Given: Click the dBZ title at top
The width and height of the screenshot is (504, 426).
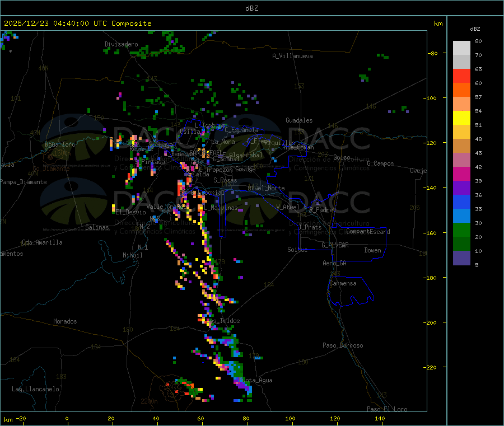Looking at the screenshot, I should [251, 8].
